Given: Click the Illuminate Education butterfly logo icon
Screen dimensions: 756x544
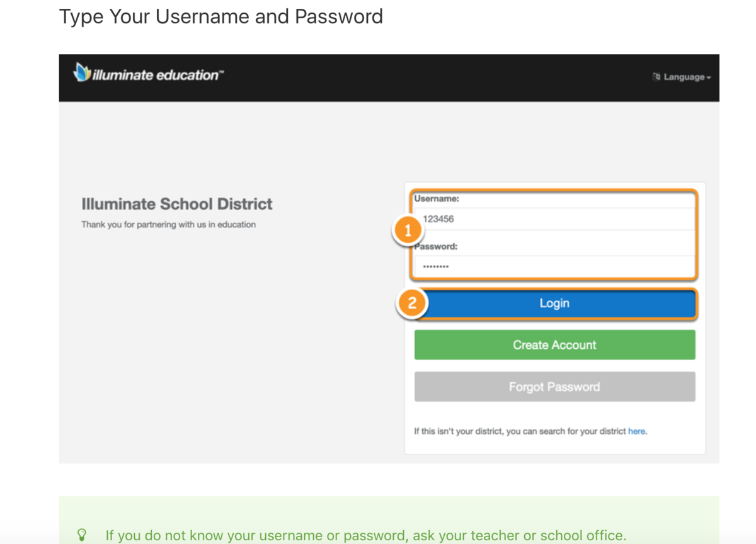Looking at the screenshot, I should [83, 72].
